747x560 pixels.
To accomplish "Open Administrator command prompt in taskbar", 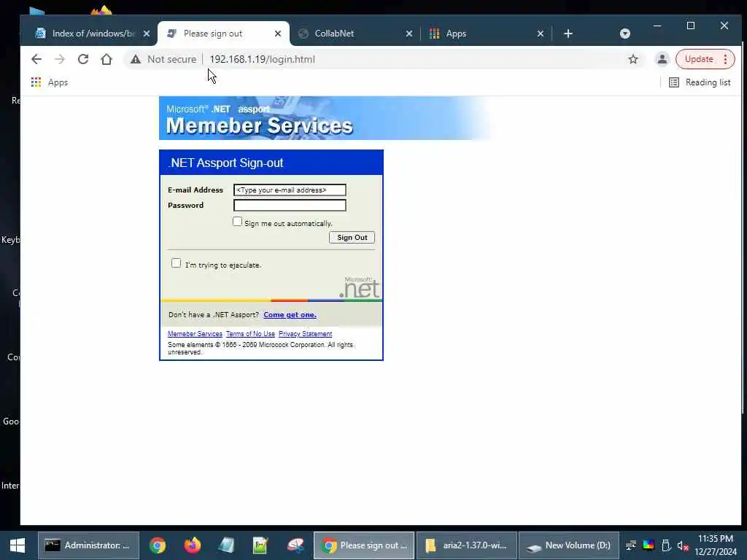I will coord(88,545).
